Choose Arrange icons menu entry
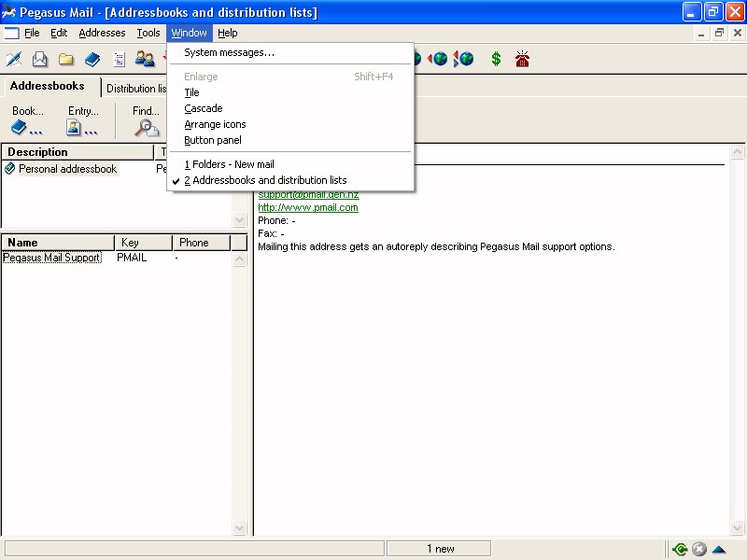The image size is (747, 560). pyautogui.click(x=290, y=124)
